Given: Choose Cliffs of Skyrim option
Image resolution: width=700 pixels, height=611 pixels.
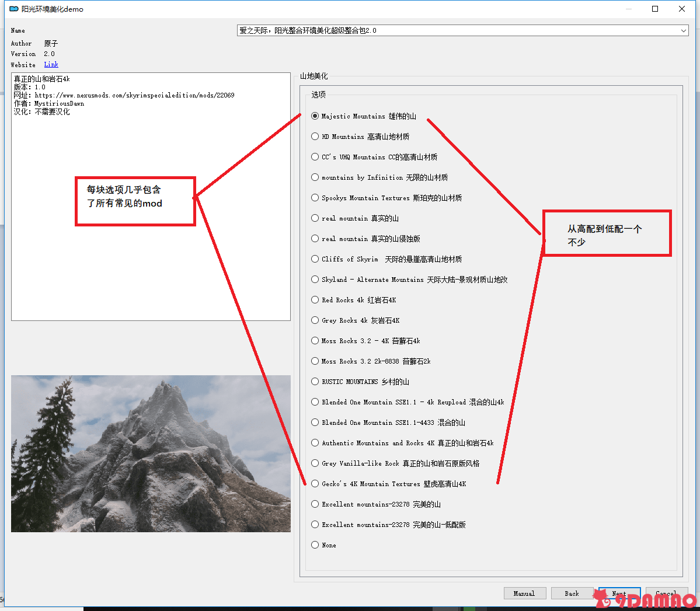Looking at the screenshot, I should click(x=315, y=259).
